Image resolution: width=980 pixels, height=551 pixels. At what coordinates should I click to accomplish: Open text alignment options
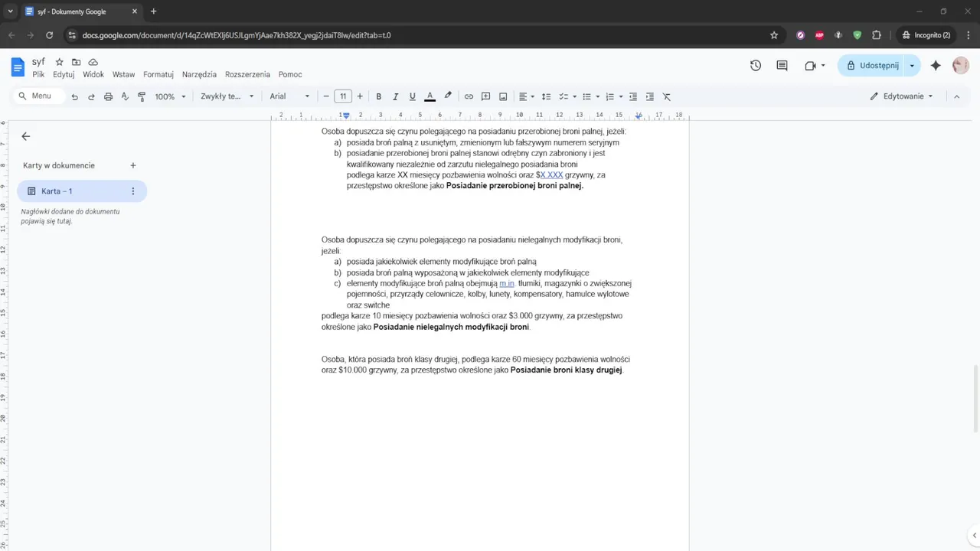coord(527,96)
